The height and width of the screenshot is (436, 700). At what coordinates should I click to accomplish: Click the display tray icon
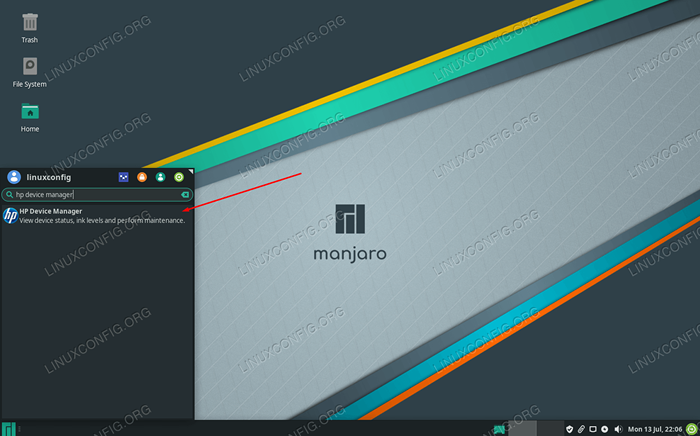593,429
